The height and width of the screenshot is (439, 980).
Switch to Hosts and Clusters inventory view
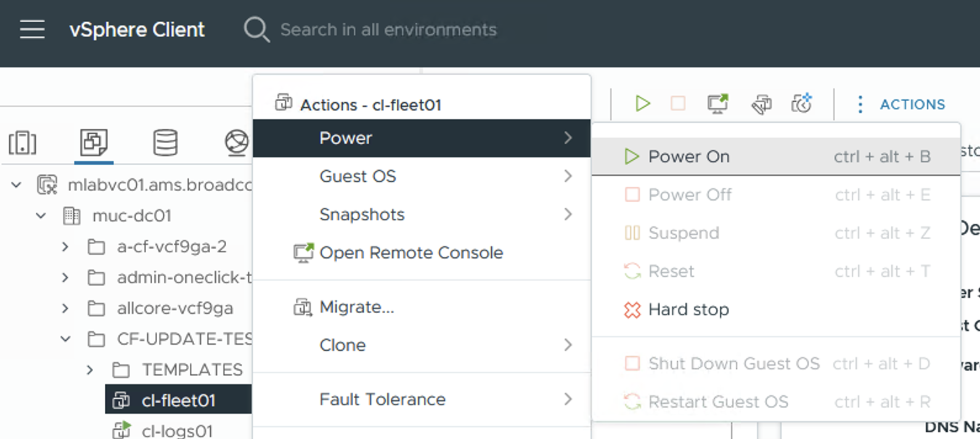[x=23, y=142]
